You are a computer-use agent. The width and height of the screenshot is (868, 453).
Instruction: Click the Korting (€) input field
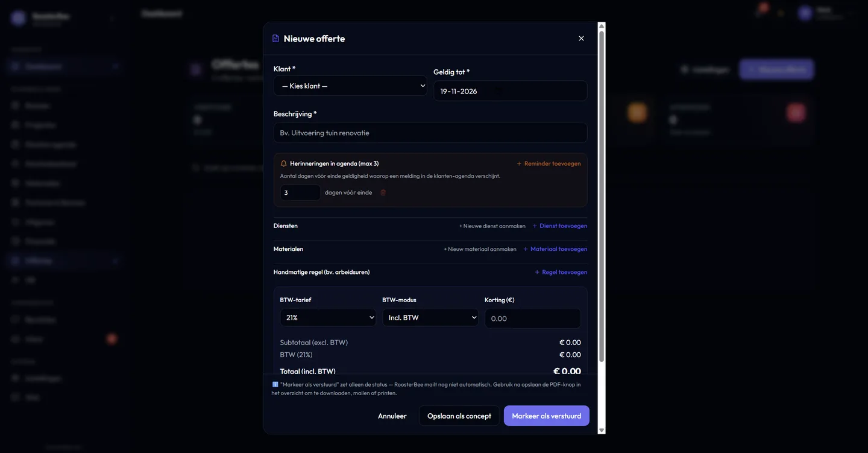[533, 318]
